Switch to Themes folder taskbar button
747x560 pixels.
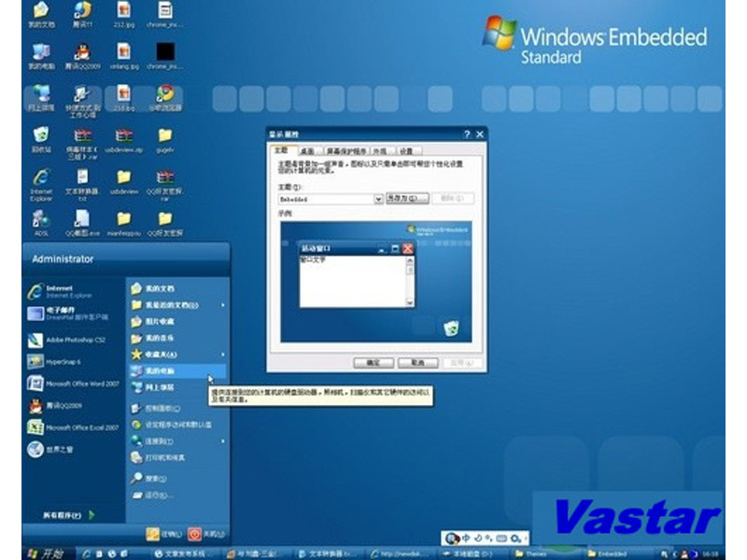544,553
